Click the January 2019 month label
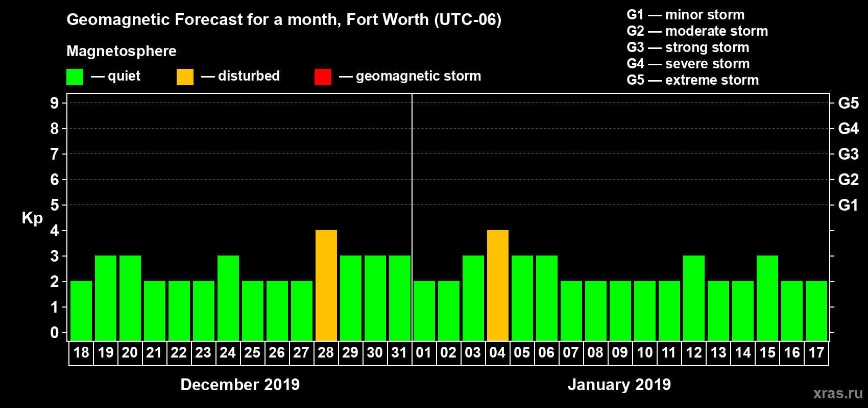This screenshot has width=868, height=408. [619, 385]
